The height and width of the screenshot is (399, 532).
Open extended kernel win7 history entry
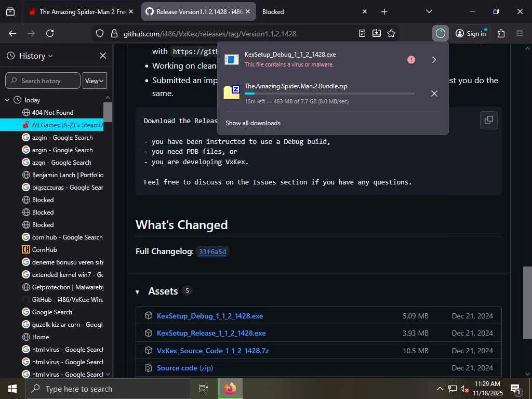pyautogui.click(x=62, y=274)
